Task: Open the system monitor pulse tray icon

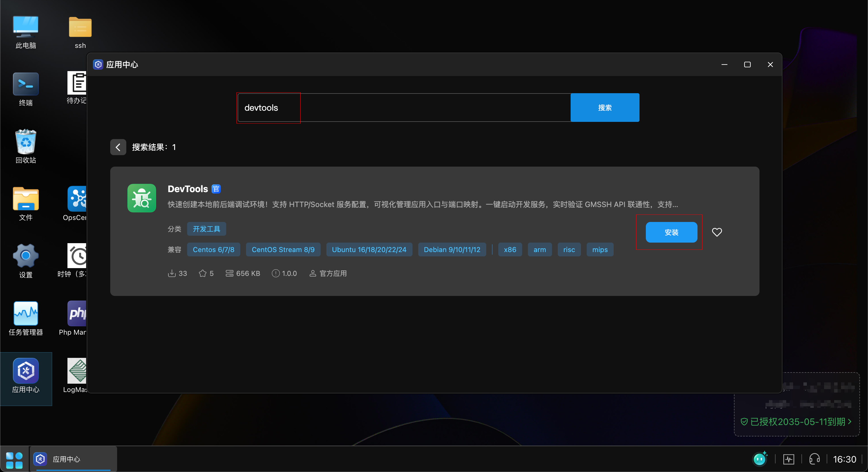Action: [788, 459]
